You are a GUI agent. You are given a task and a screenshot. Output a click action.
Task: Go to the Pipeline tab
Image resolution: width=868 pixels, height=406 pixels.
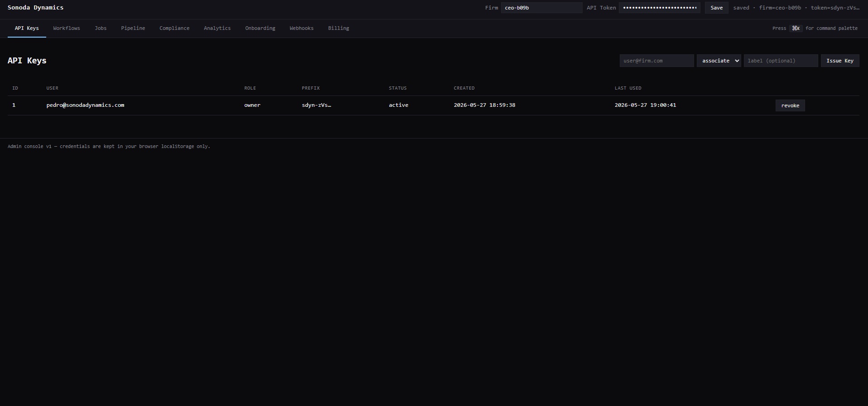pyautogui.click(x=133, y=28)
